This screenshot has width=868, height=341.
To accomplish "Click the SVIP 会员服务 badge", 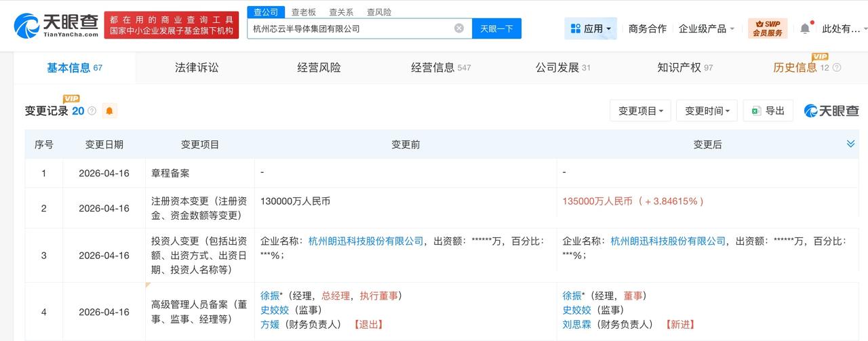I will coord(767,28).
